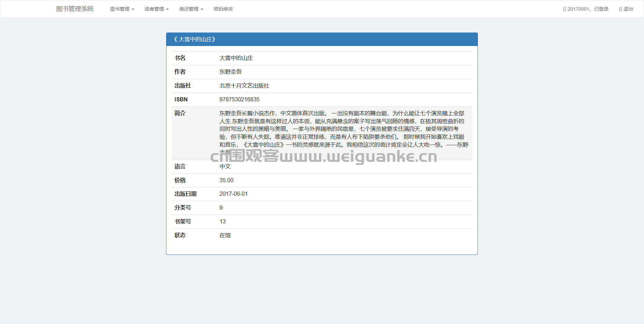
Task: Click the 语言 row label
Action: pos(180,167)
